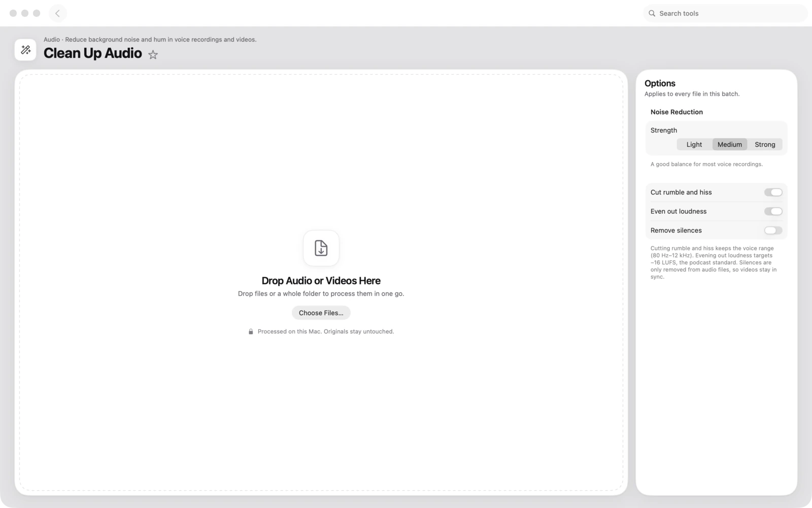
Task: Click "Applies to every file in this batch" text
Action: click(692, 94)
